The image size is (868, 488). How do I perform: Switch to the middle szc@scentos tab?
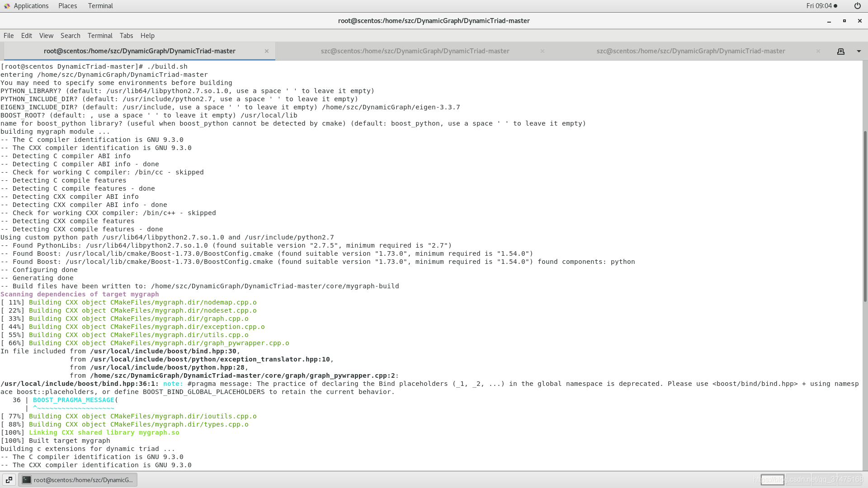(415, 51)
